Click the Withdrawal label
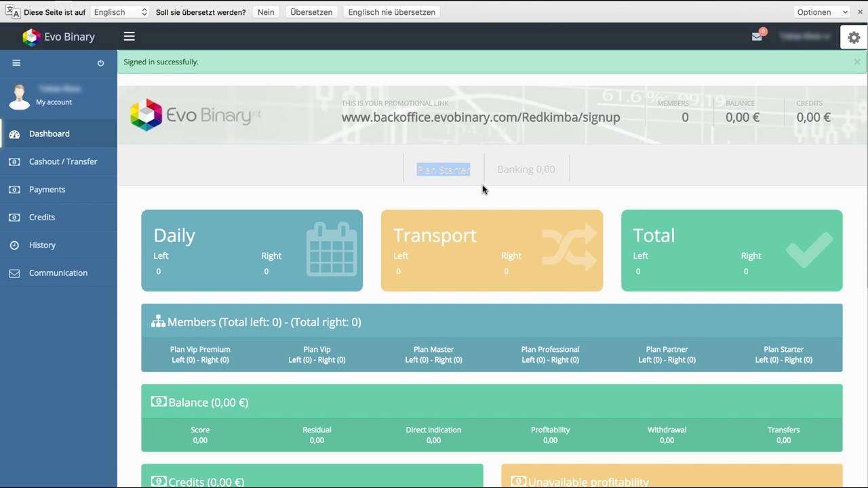This screenshot has height=488, width=868. (x=667, y=430)
